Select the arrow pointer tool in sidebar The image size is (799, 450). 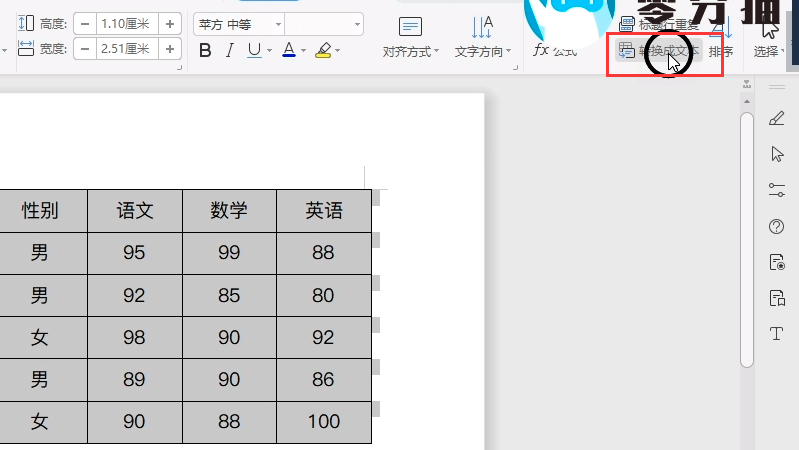pos(776,153)
